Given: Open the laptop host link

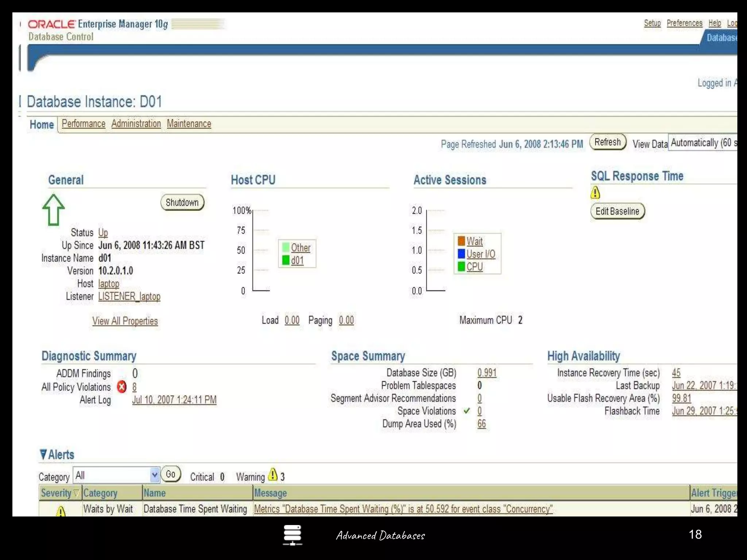Looking at the screenshot, I should (108, 284).
